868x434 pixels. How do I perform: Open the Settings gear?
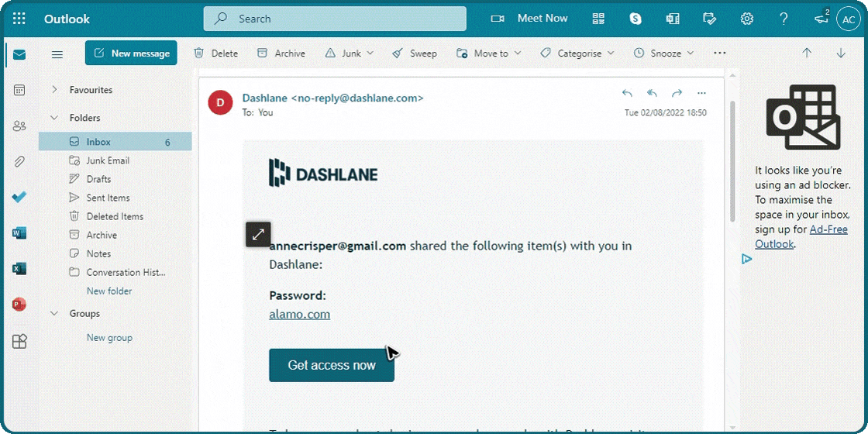click(x=747, y=19)
